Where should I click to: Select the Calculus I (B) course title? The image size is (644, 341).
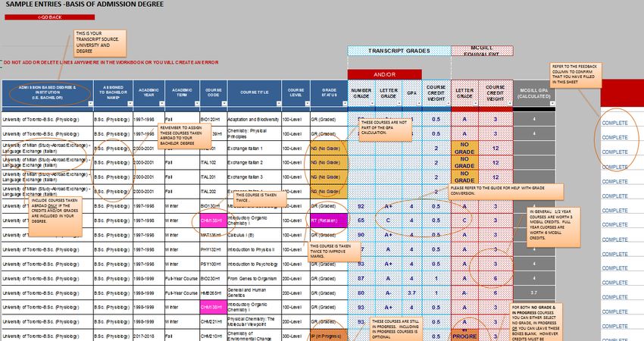tap(255, 235)
